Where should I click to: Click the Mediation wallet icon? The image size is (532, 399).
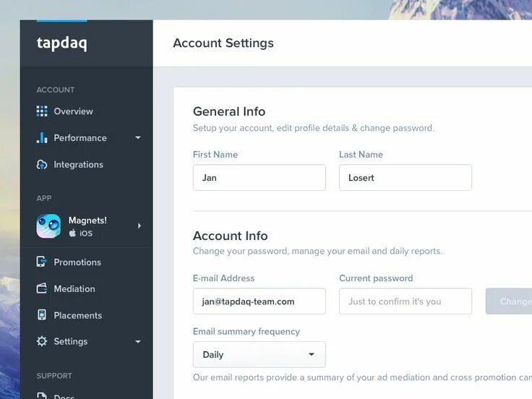42,288
